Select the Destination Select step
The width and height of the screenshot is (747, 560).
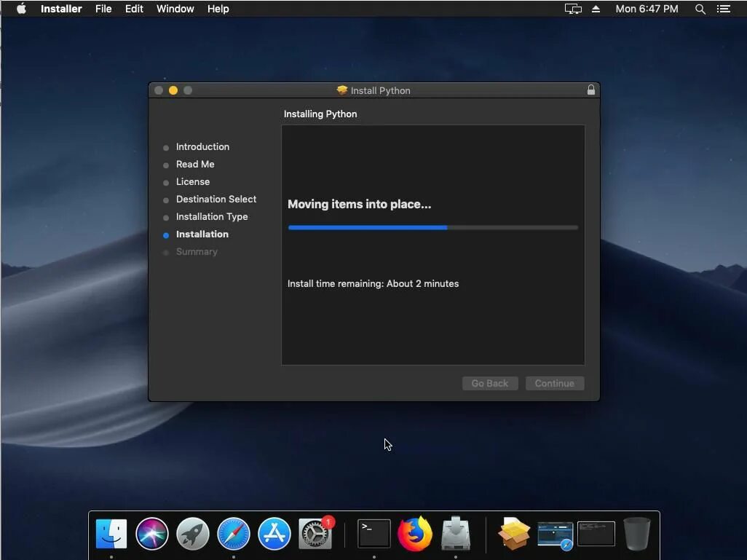[x=216, y=200]
